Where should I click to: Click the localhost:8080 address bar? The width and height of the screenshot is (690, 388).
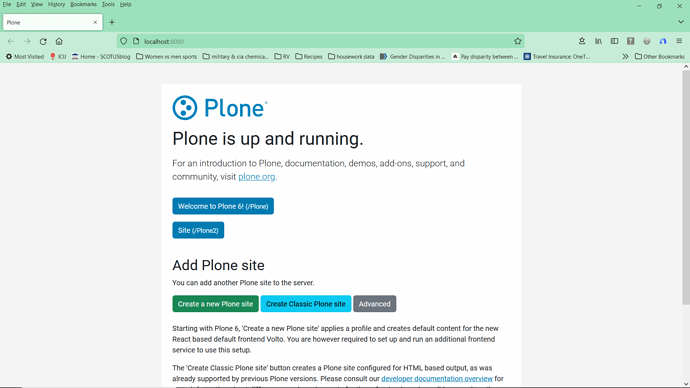point(321,41)
